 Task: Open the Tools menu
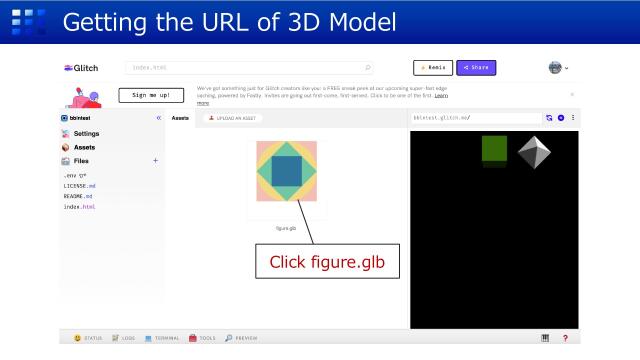202,338
